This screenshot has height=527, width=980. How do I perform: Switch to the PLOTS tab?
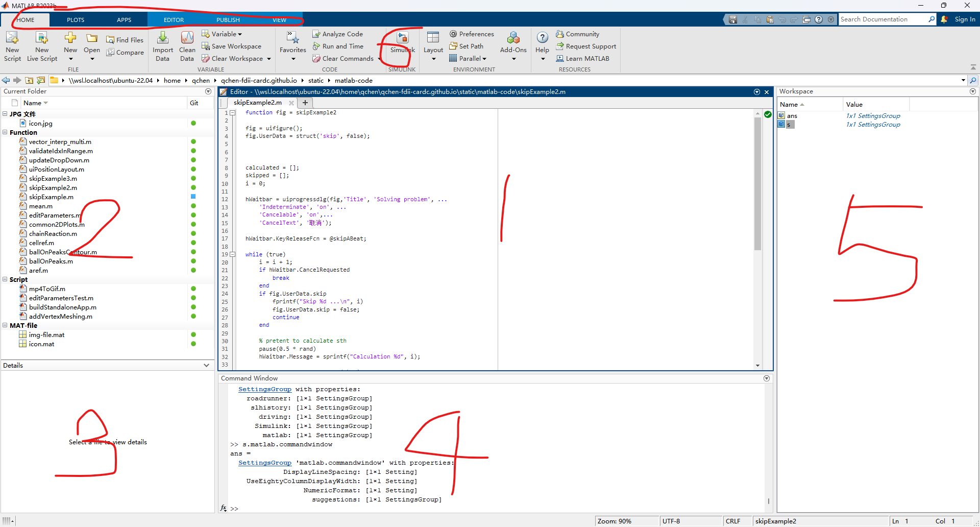pos(76,20)
